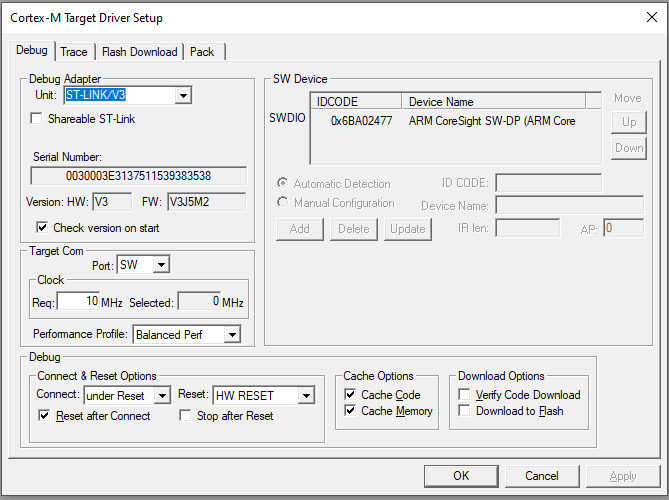
Task: Switch to the Trace tab
Action: coord(74,52)
